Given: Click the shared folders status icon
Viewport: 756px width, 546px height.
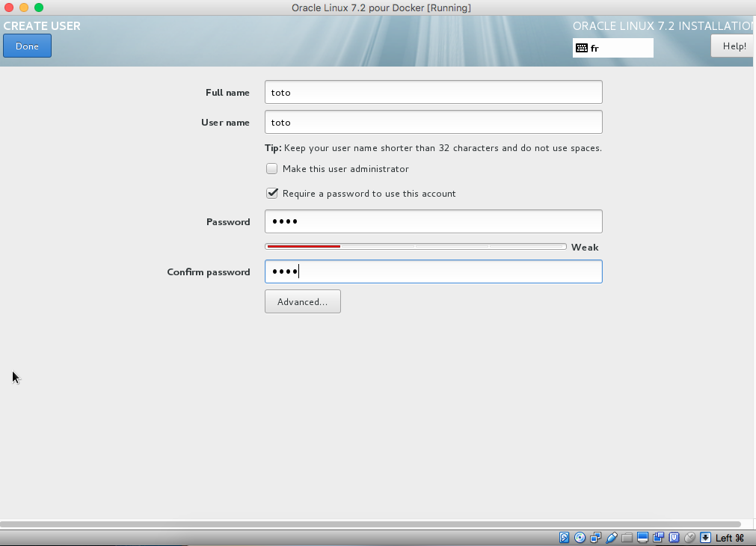Looking at the screenshot, I should [627, 538].
